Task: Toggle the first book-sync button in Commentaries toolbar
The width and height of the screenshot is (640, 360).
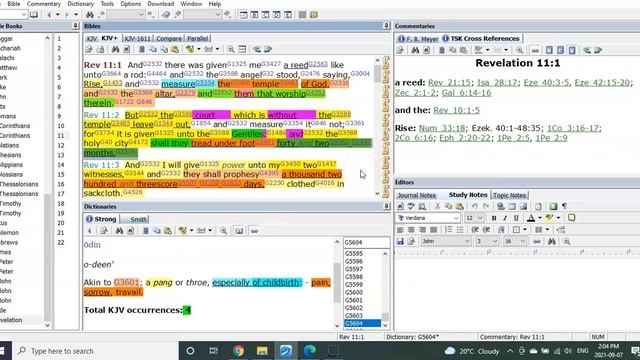Action: click(549, 50)
